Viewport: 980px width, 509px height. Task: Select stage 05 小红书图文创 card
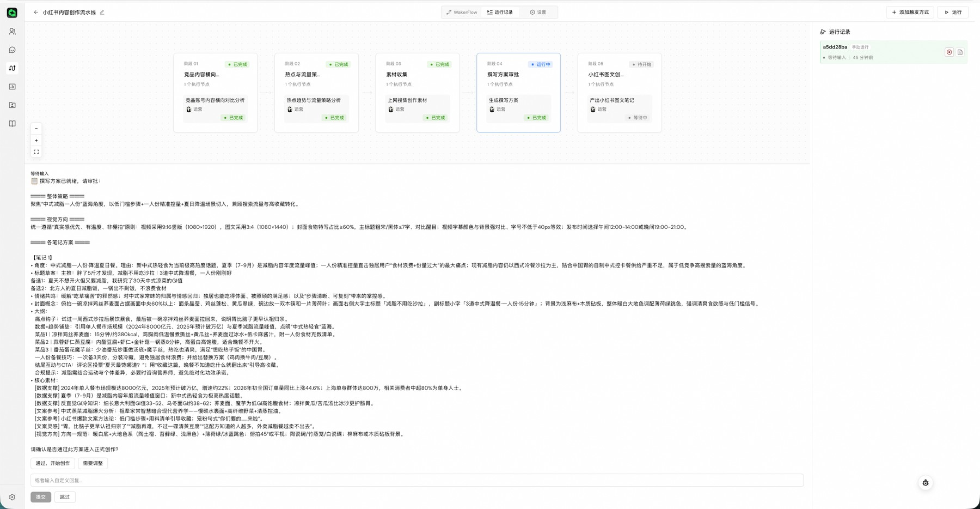point(620,93)
